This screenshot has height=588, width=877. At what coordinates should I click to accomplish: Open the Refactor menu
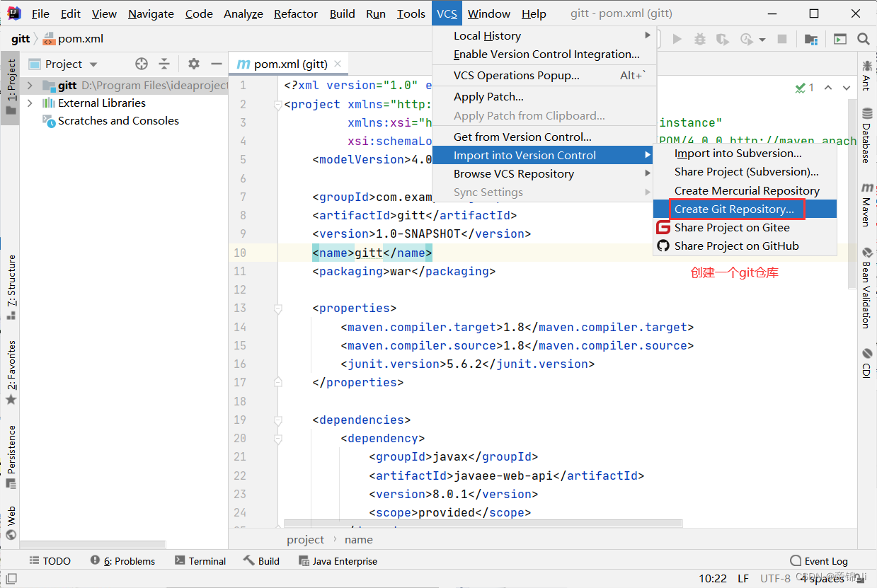[x=296, y=14]
